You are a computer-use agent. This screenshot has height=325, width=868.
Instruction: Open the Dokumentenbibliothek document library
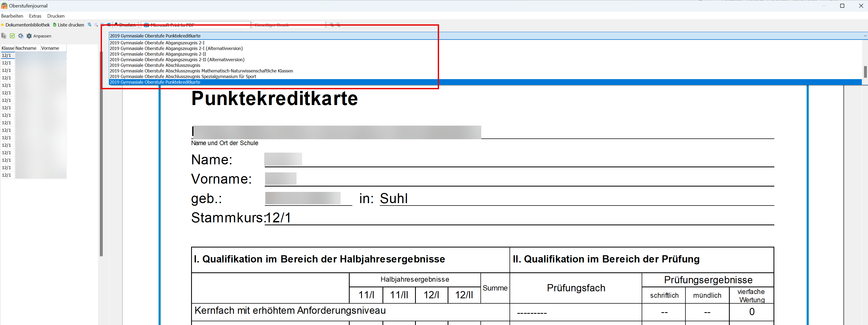click(25, 25)
